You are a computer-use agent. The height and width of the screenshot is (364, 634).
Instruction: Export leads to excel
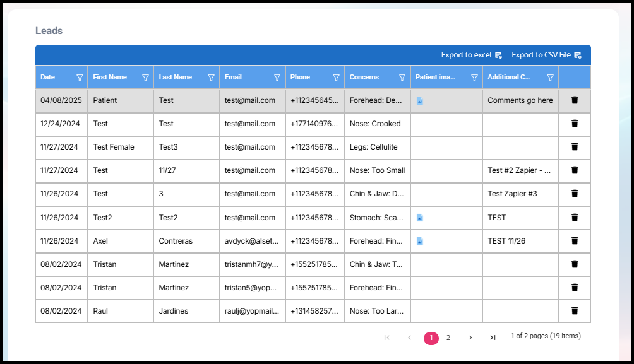[x=472, y=55]
